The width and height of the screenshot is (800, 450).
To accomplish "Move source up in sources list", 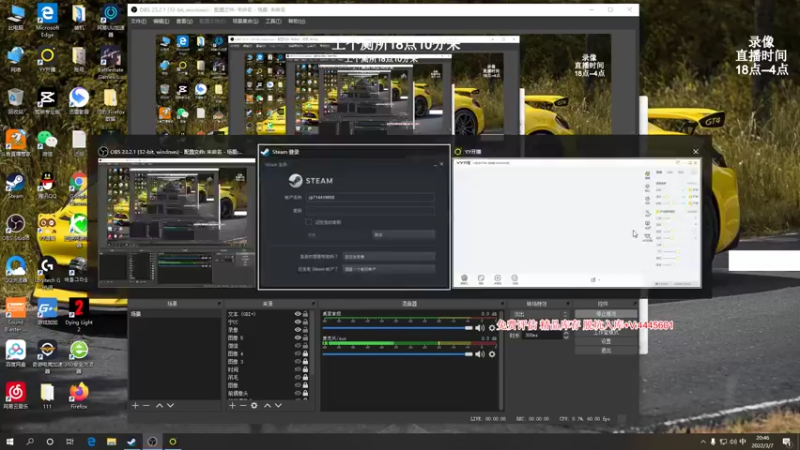I will pos(267,405).
